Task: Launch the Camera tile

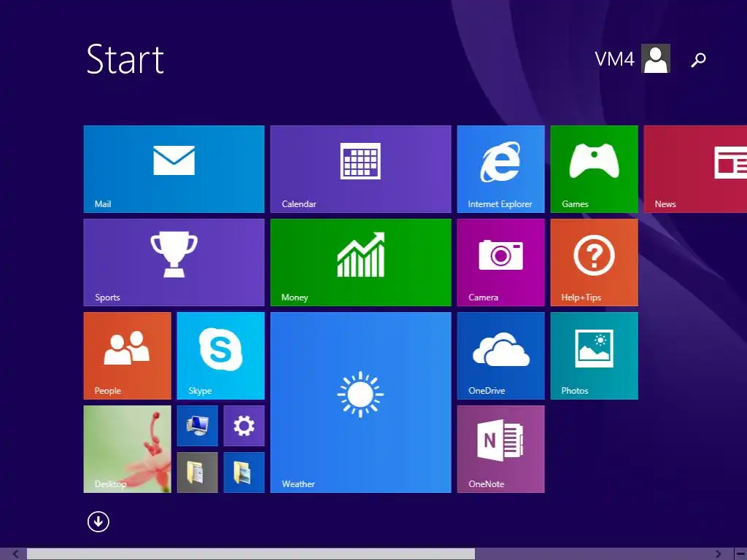Action: pyautogui.click(x=500, y=262)
